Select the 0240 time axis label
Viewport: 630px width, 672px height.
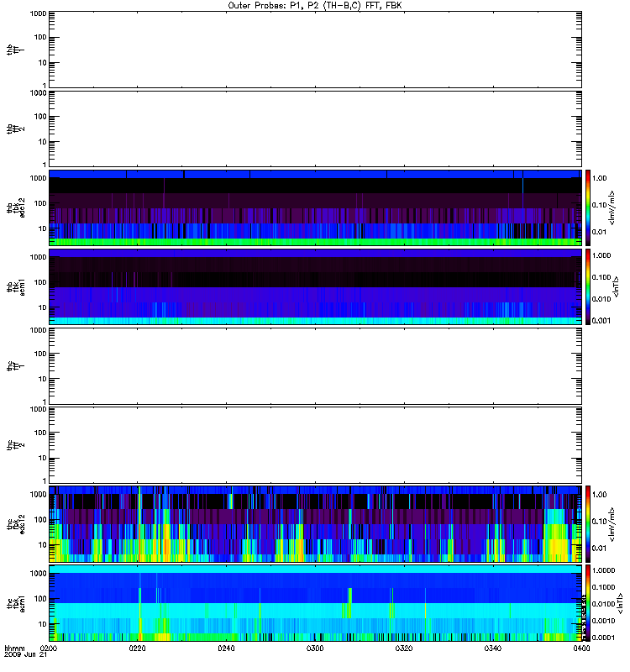(x=227, y=648)
